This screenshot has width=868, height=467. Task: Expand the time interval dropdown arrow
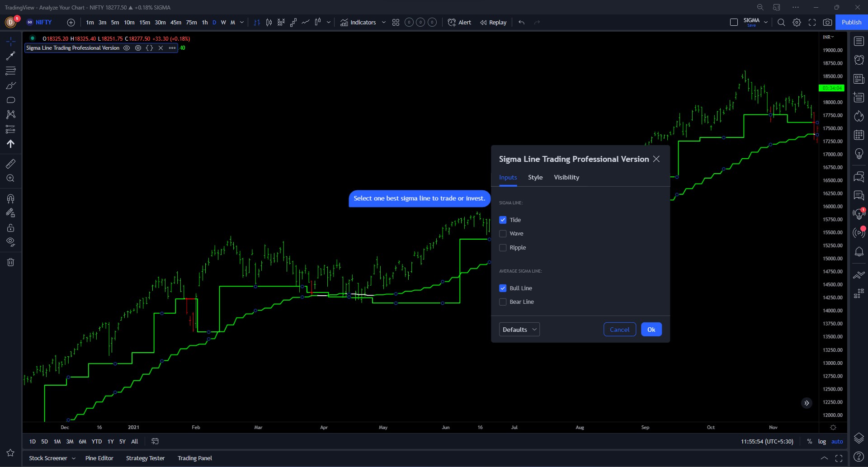tap(242, 22)
